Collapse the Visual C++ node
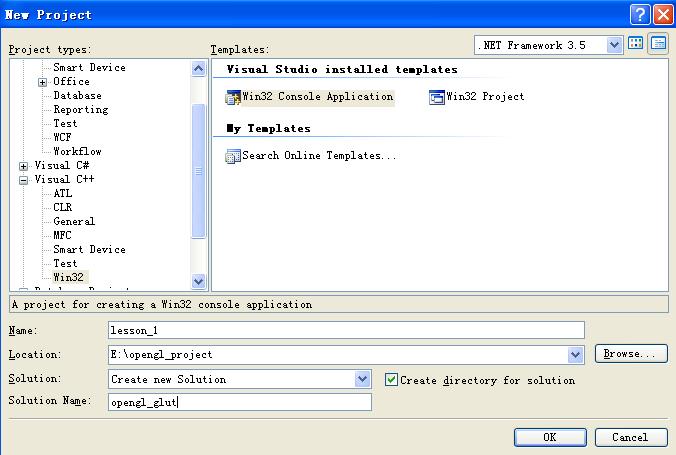 23,180
